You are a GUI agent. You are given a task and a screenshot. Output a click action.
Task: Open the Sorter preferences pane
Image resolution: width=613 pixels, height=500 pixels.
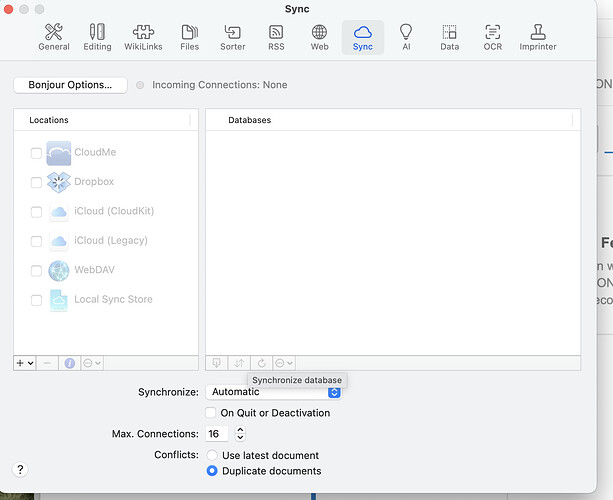(x=233, y=37)
